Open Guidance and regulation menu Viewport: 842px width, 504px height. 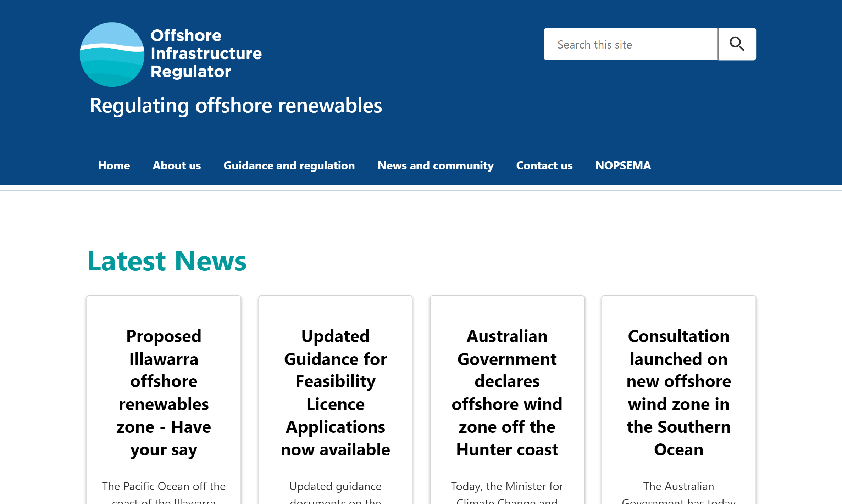pyautogui.click(x=289, y=166)
